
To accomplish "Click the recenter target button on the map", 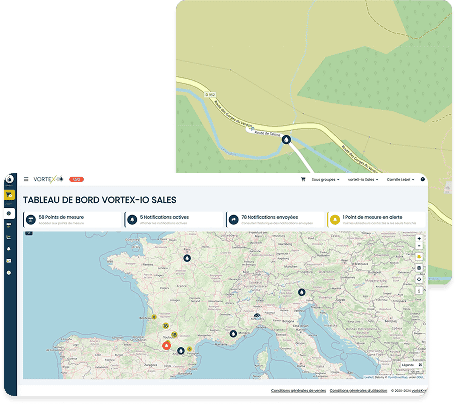I will (419, 279).
